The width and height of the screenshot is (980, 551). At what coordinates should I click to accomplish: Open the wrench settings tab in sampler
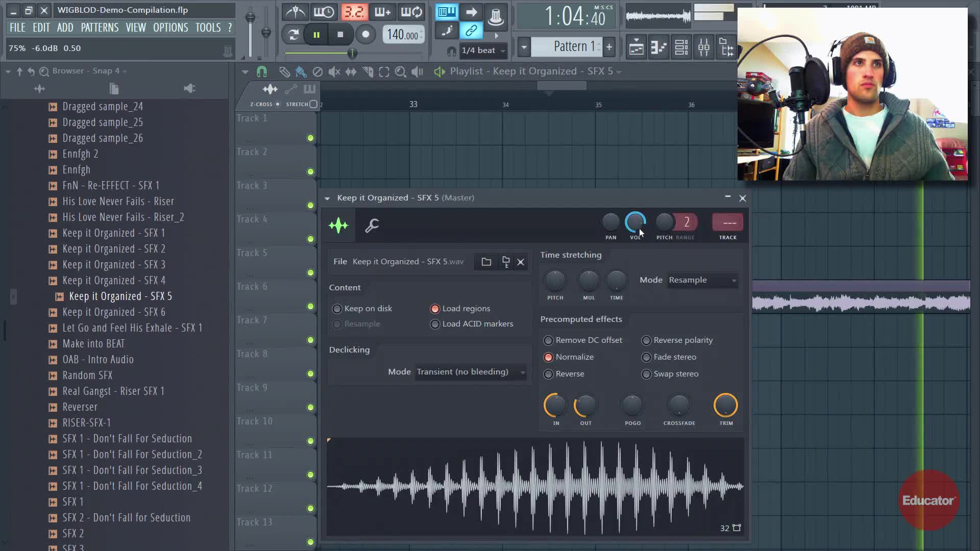(x=372, y=226)
